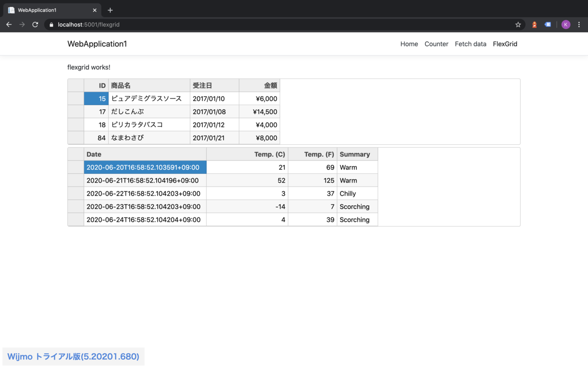Select the date cell 2017/01/21
The width and height of the screenshot is (588, 368).
(215, 138)
